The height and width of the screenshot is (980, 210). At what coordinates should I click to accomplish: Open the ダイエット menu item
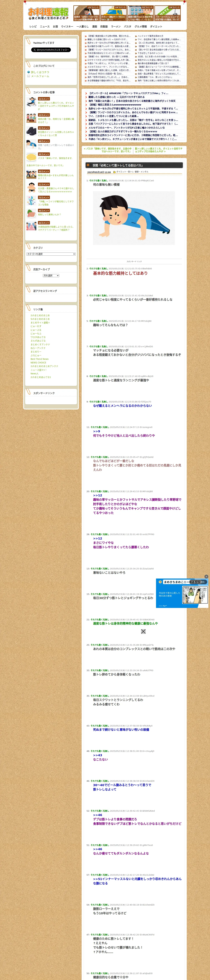pos(156,27)
